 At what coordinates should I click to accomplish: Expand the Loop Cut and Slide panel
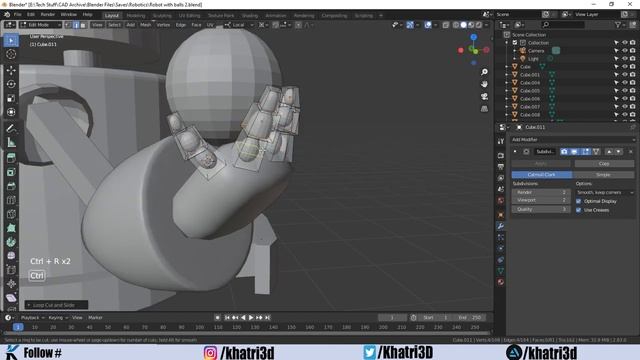(29, 305)
